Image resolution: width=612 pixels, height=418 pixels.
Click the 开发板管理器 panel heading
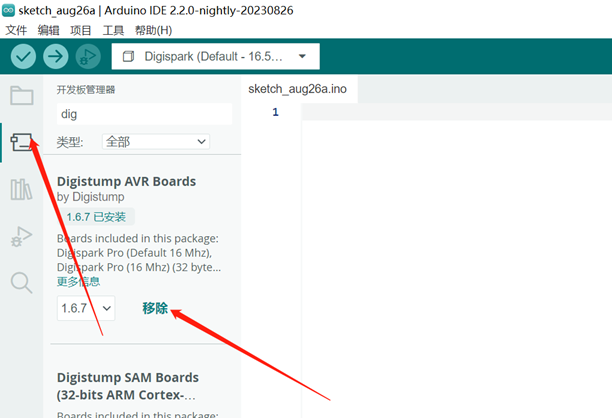[x=86, y=90]
